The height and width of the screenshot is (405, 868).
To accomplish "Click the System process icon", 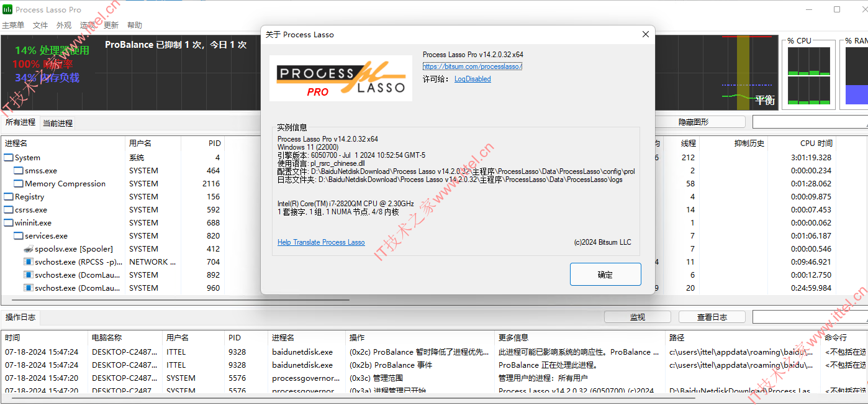I will [8, 157].
